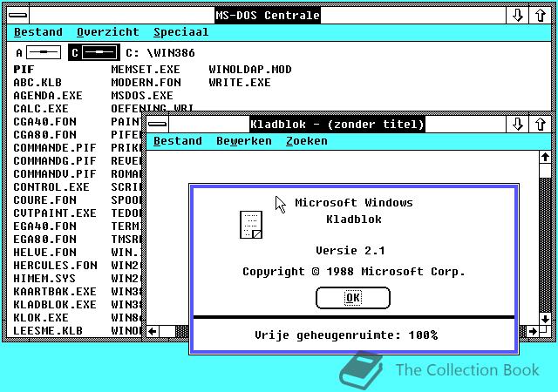Open Bestand menu in MS-DOS Centrale
Screen dimensions: 558x392
pos(38,32)
